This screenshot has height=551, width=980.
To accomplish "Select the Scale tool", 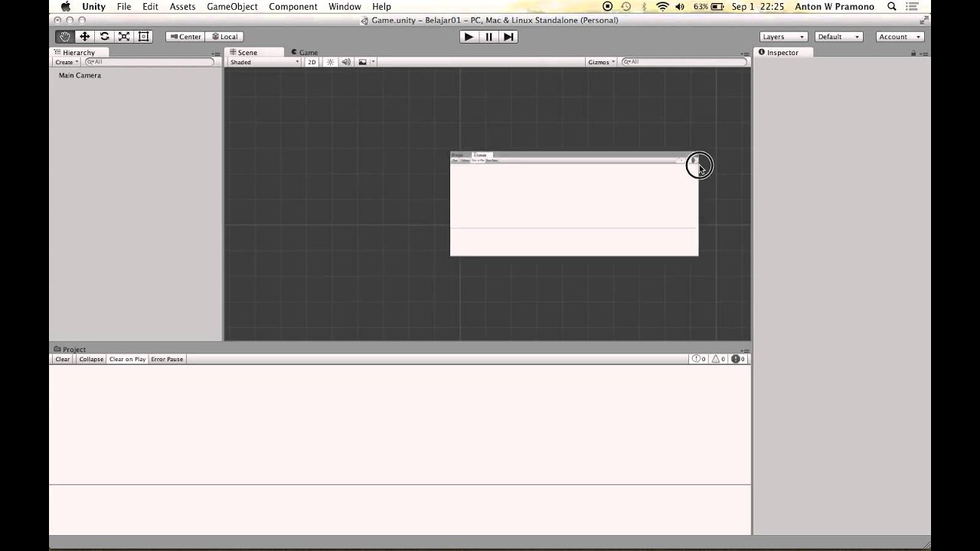I will pos(124,37).
